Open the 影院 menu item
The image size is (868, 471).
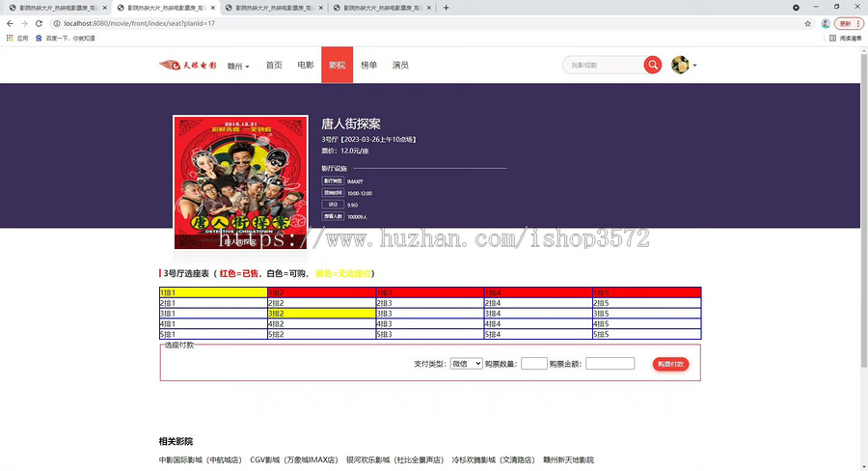(x=338, y=65)
